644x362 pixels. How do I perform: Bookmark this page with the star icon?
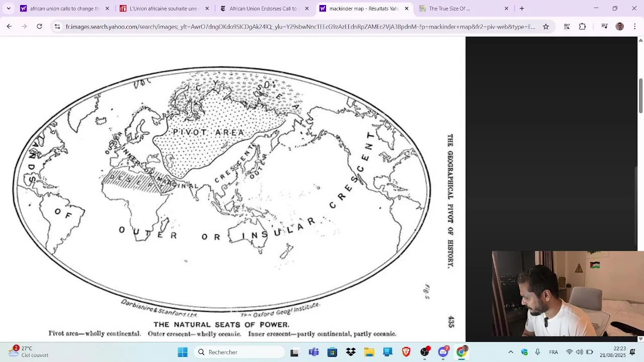tap(546, 27)
